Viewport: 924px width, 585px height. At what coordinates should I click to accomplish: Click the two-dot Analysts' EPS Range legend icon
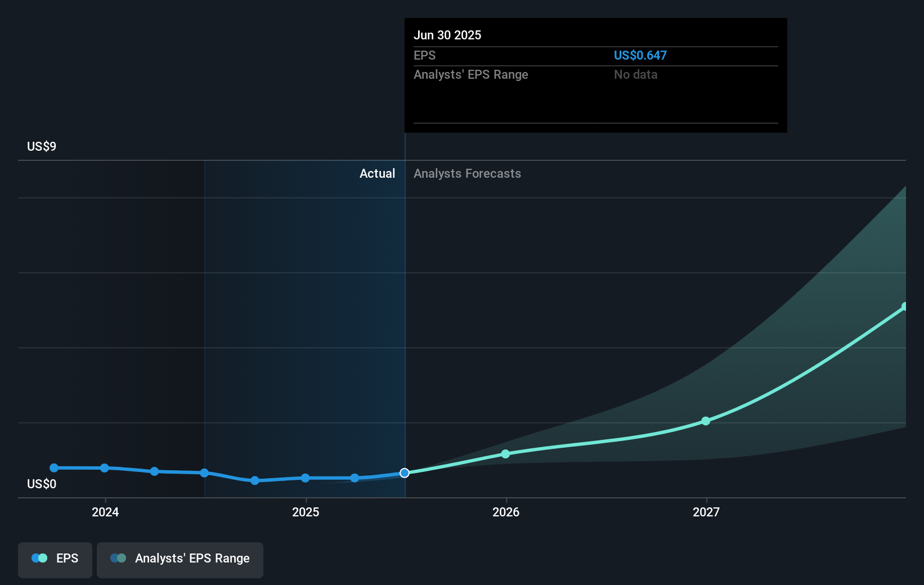pos(118,558)
